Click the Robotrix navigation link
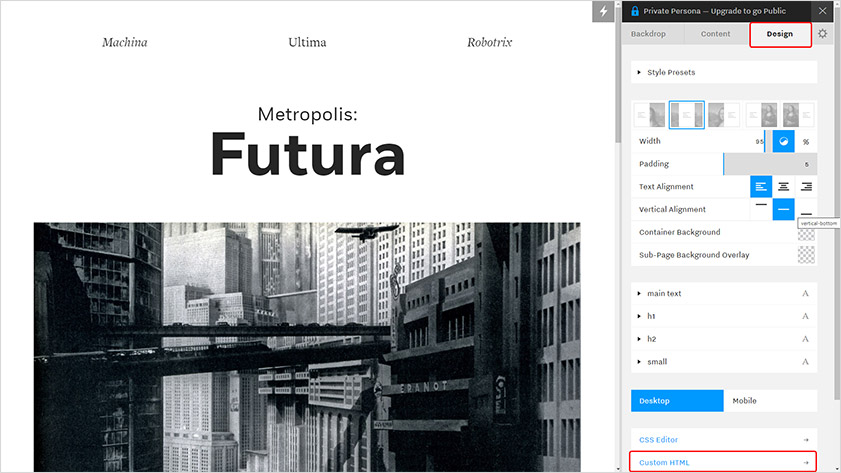The width and height of the screenshot is (841, 473). [490, 43]
